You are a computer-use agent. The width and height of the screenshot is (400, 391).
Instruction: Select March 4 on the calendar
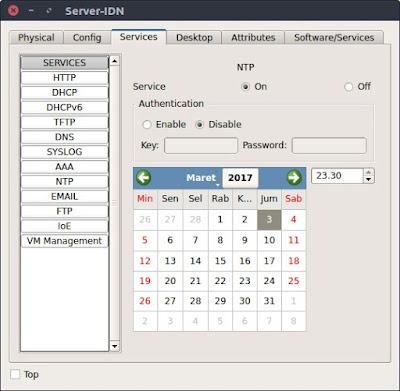coord(294,220)
